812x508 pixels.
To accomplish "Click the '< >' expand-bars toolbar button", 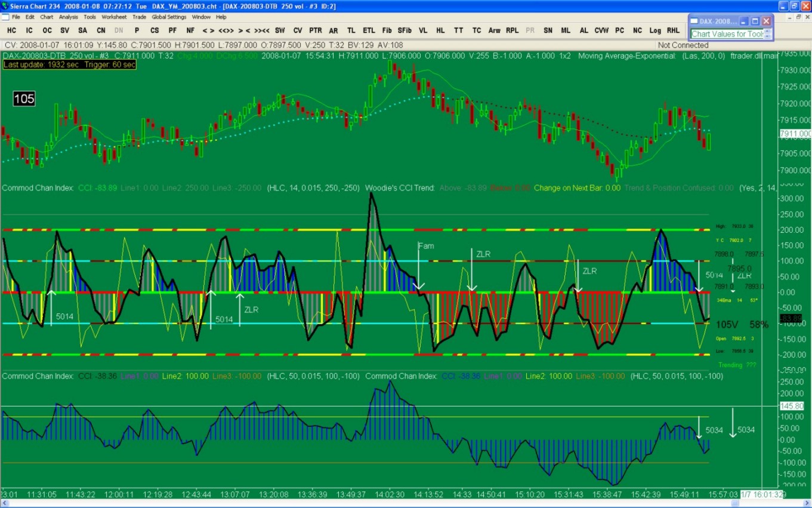I will [208, 30].
